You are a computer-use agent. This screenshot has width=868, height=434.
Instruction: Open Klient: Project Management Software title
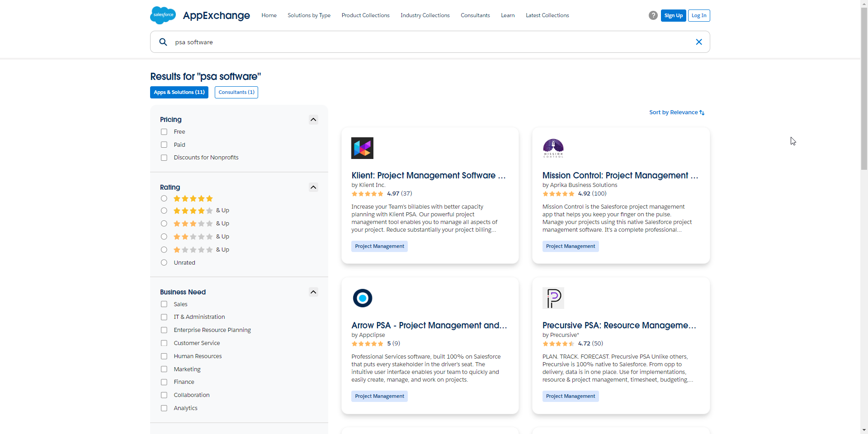429,175
